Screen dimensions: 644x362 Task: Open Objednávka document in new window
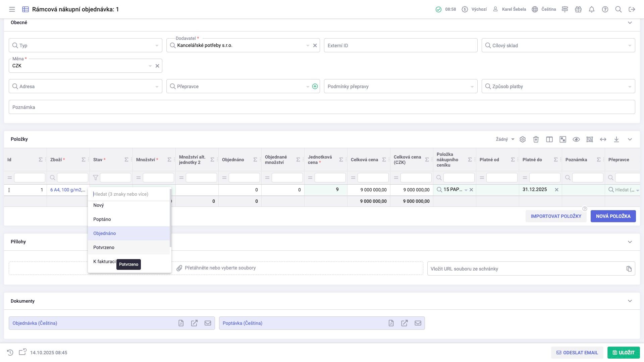point(194,323)
